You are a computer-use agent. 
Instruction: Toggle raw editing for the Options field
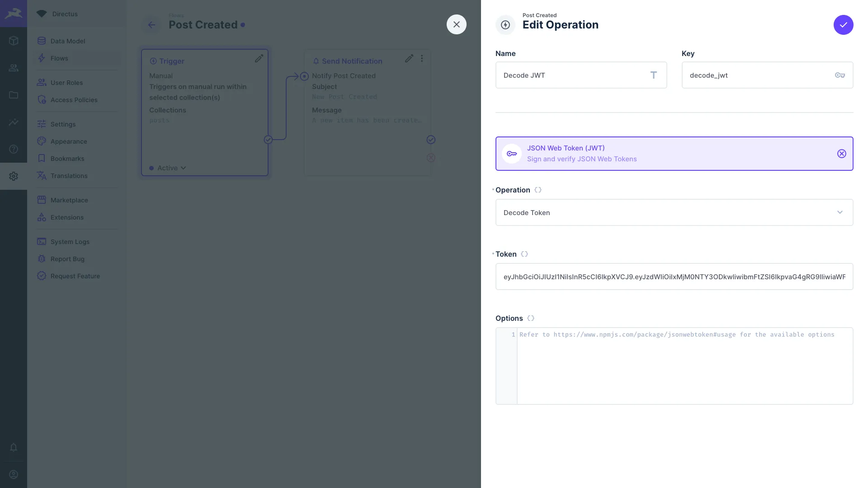click(530, 318)
